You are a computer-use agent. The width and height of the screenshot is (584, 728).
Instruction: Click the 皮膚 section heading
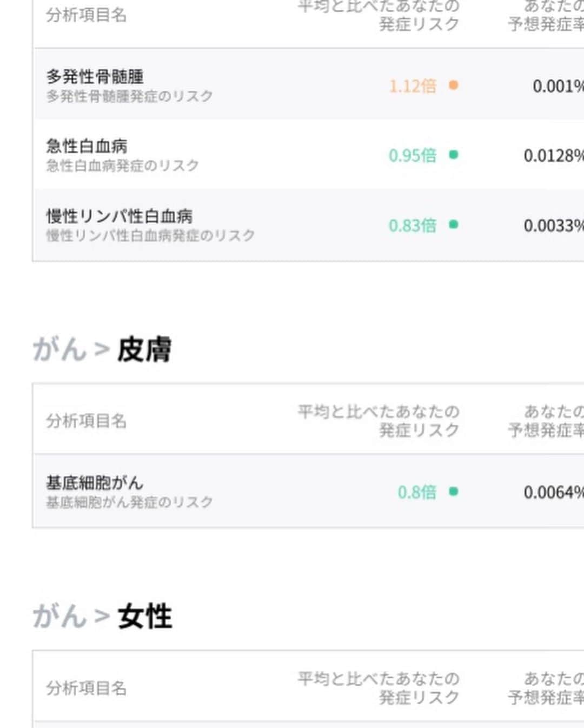point(144,349)
